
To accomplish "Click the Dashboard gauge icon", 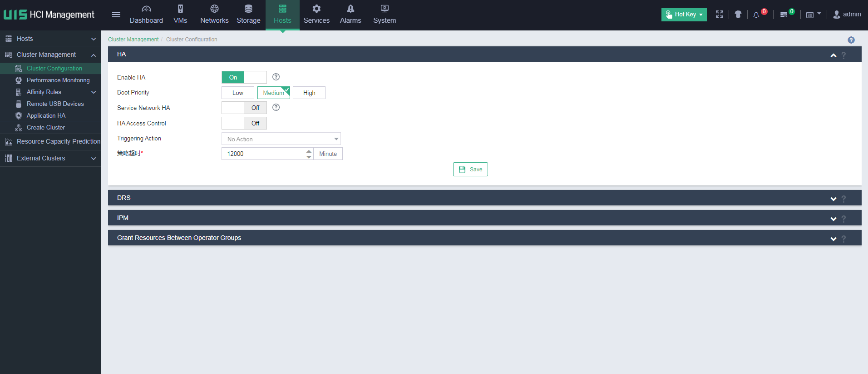I will tap(146, 9).
